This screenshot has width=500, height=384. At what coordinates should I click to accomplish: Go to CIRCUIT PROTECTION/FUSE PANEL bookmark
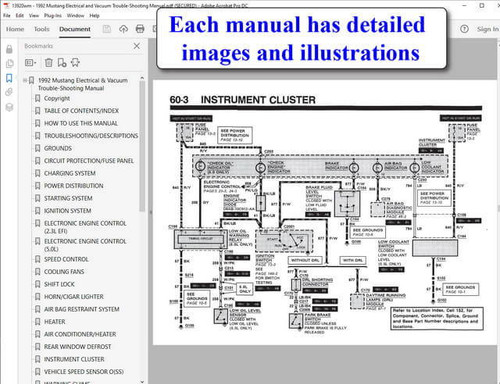click(89, 161)
